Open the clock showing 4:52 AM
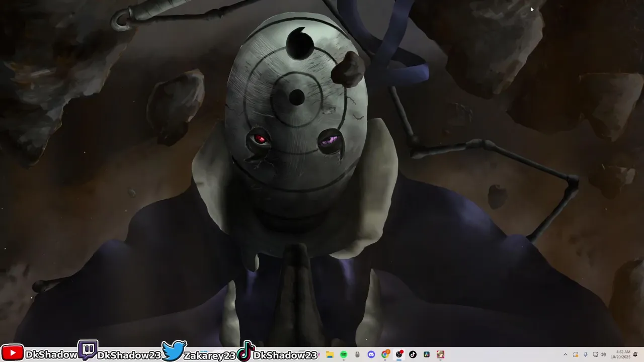 click(621, 354)
